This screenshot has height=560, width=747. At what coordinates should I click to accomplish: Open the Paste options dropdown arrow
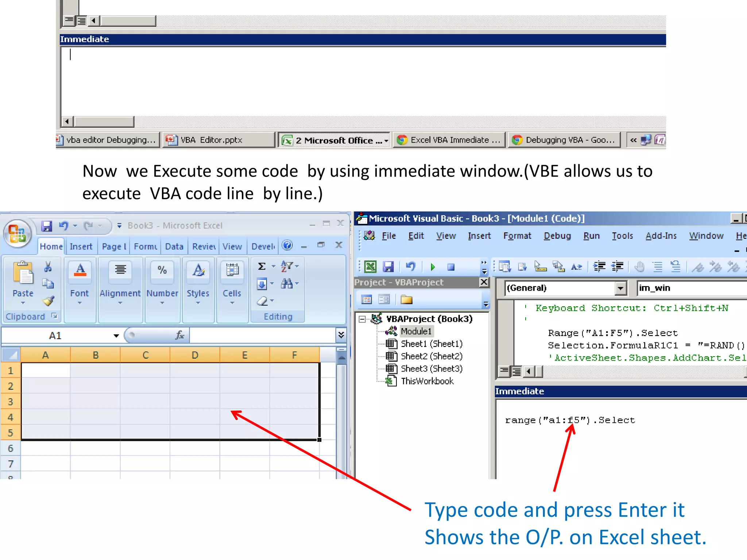23,303
